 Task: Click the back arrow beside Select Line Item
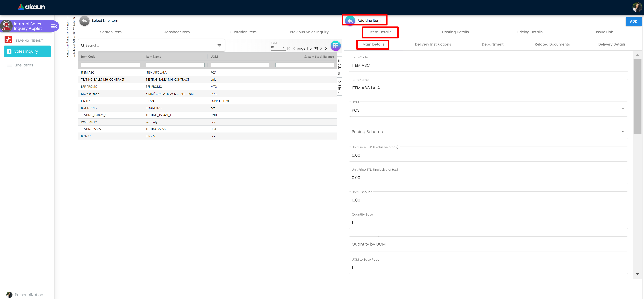coord(84,21)
